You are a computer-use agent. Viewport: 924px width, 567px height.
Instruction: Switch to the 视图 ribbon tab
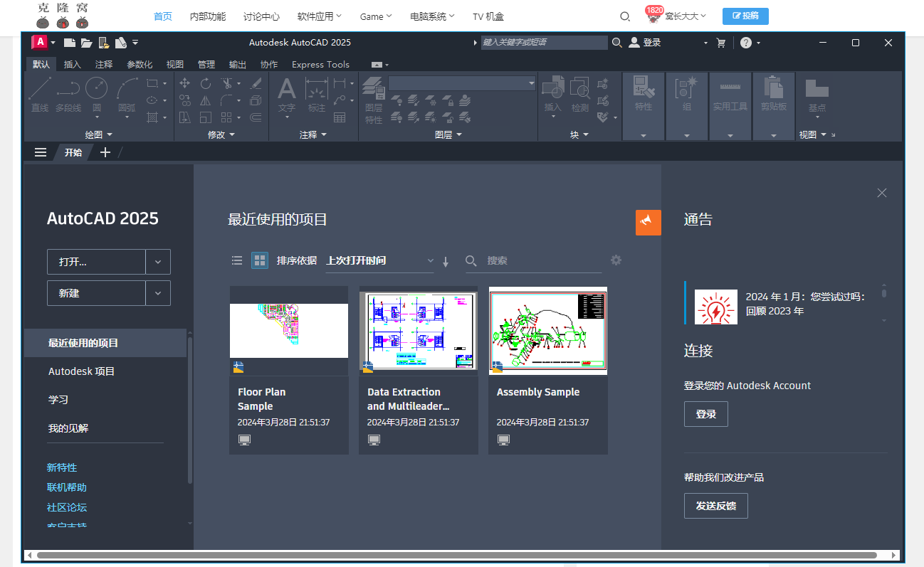point(175,64)
